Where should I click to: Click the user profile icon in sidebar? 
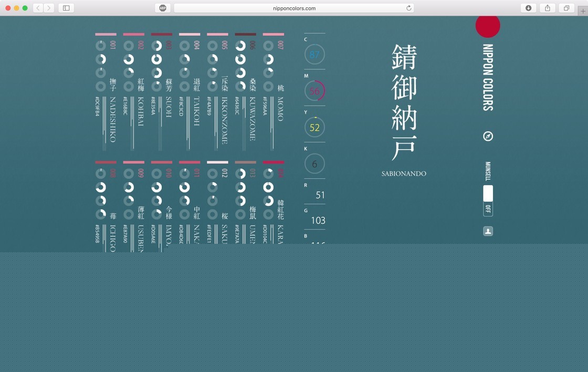(x=488, y=231)
